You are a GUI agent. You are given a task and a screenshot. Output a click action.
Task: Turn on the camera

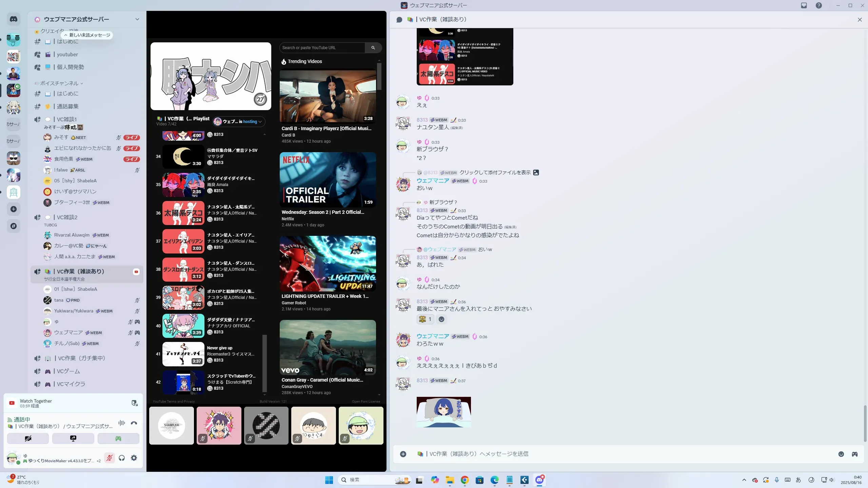coord(28,439)
